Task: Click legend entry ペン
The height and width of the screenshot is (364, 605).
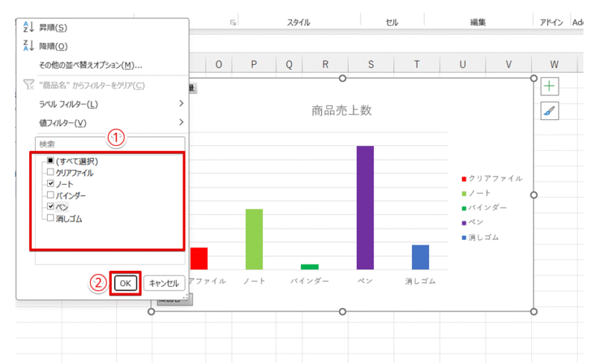Action: point(472,223)
